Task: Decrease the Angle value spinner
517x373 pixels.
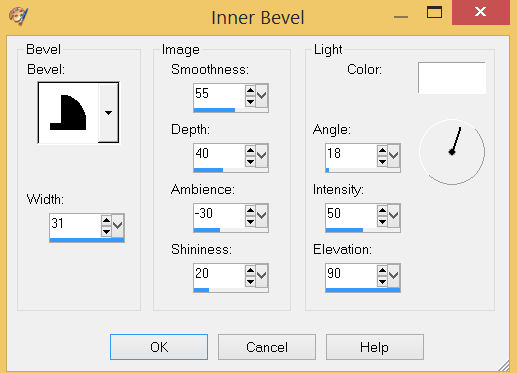Action: point(382,162)
